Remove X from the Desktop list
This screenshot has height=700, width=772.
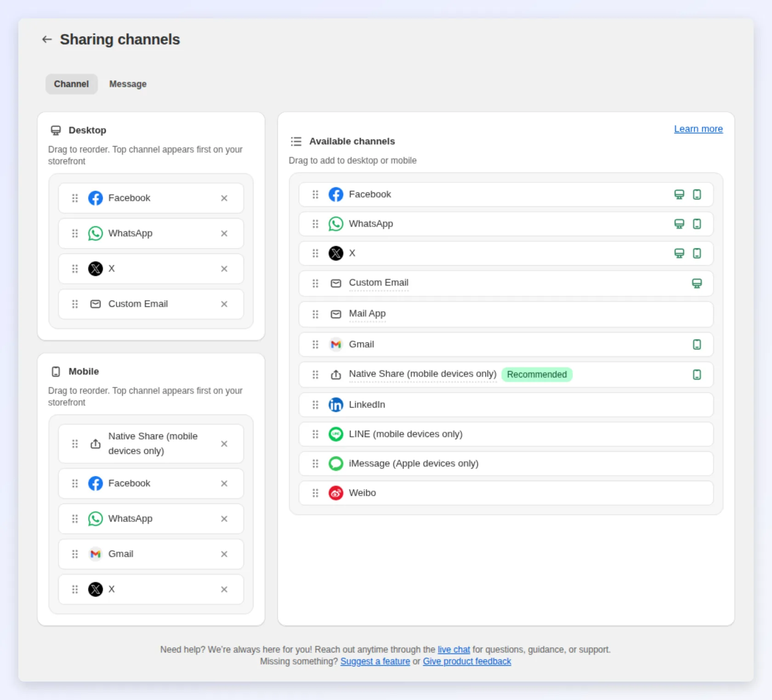[224, 269]
